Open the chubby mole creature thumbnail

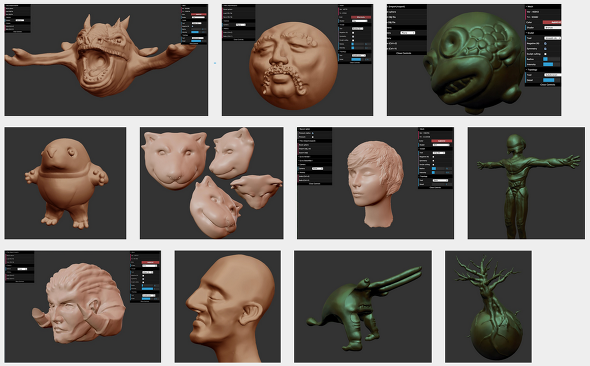coord(65,183)
